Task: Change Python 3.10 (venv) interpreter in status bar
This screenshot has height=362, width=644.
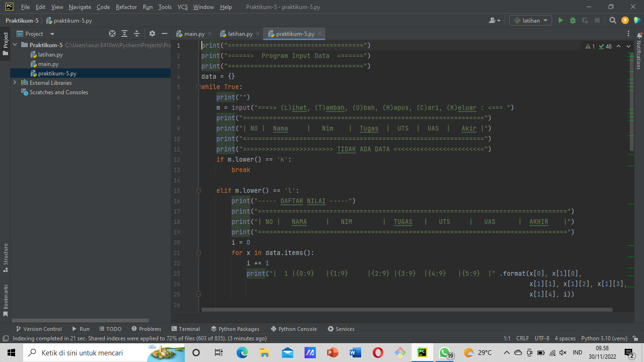Action: (604, 338)
